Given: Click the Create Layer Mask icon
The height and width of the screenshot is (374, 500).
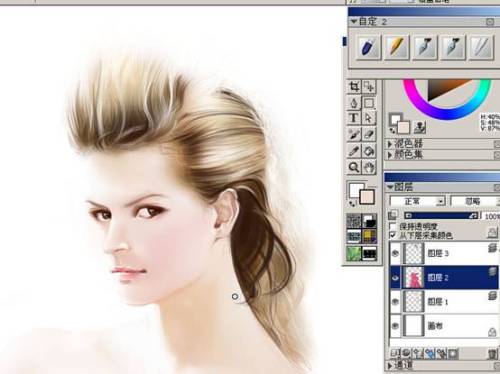Looking at the screenshot, I should coord(454,354).
